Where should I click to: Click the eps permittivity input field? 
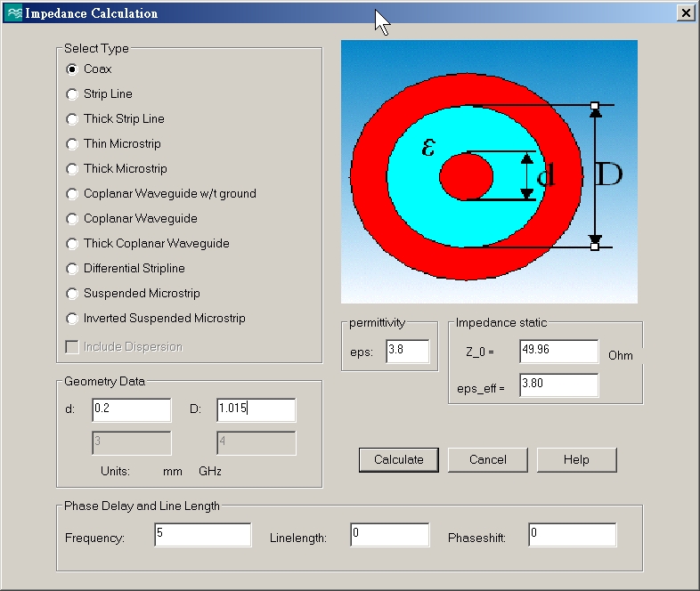(x=407, y=352)
